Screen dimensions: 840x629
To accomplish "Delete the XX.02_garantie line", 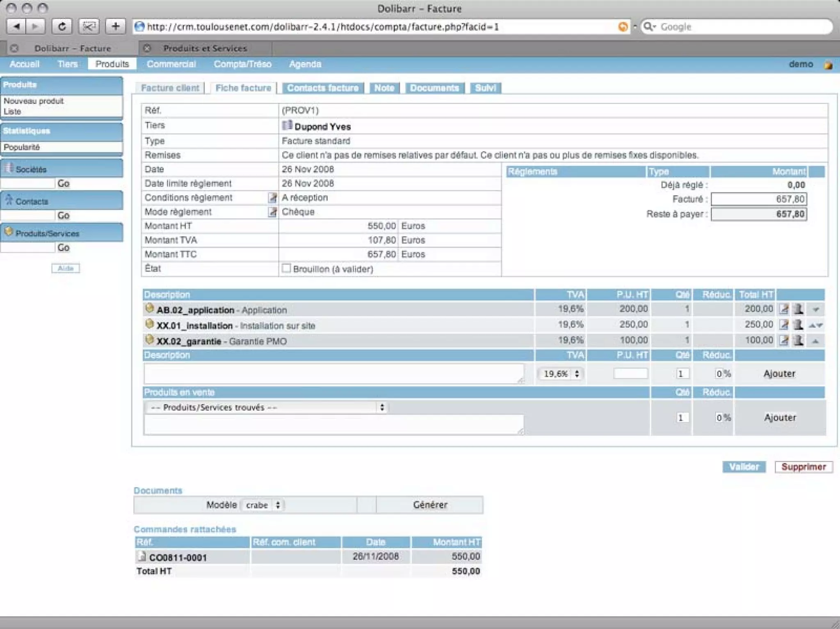I will coord(798,340).
